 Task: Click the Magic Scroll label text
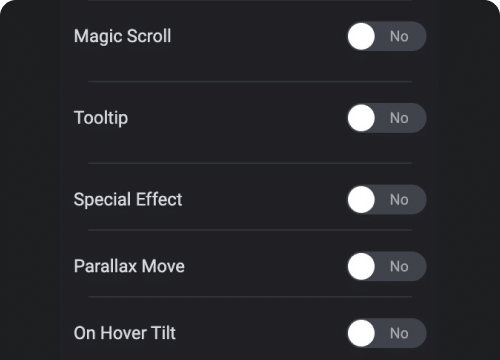coord(122,36)
